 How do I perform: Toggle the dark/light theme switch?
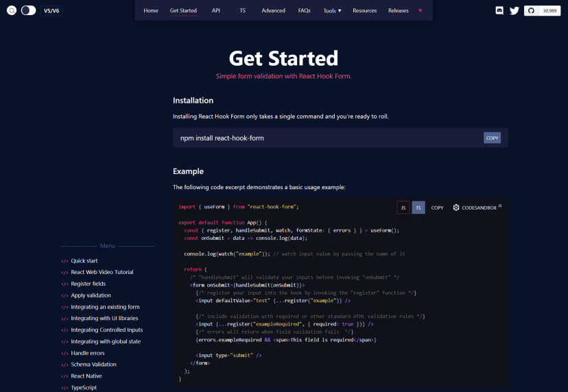click(28, 10)
